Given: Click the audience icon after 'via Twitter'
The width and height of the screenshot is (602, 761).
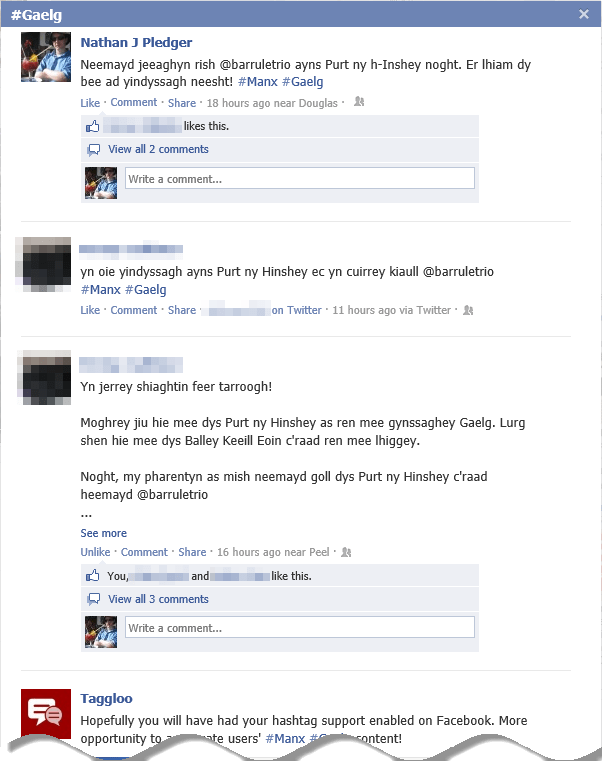Looking at the screenshot, I should [468, 310].
